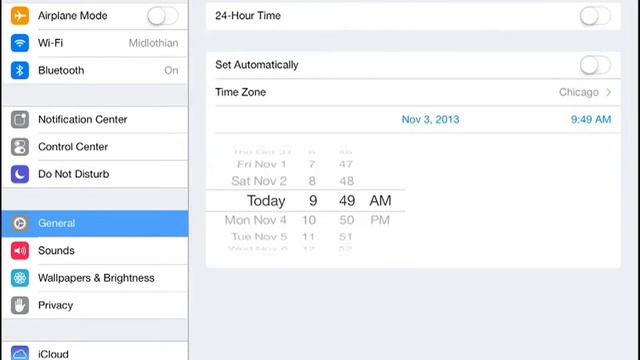Tap the Airplane Mode orange icon
Viewport: 640px width, 360px height.
click(20, 16)
